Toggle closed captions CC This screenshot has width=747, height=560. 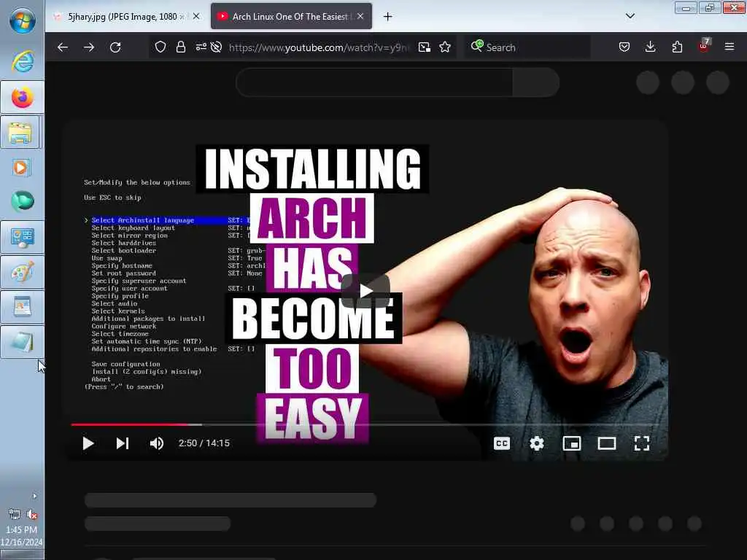point(502,443)
